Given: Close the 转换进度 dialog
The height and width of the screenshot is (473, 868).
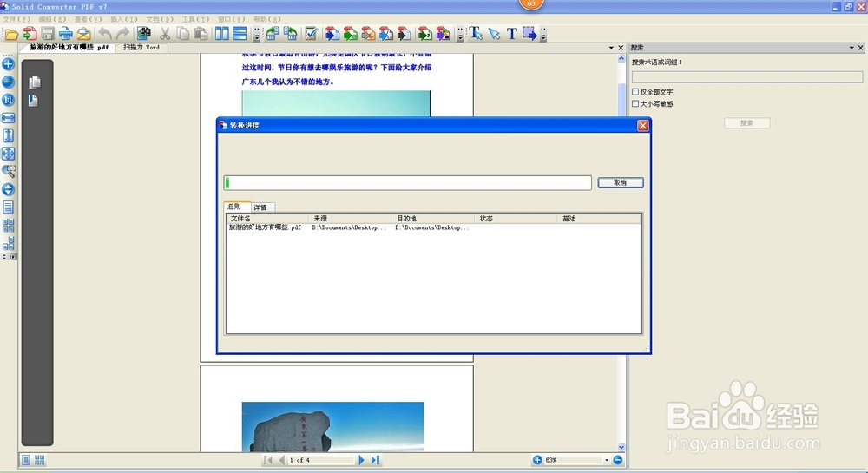Looking at the screenshot, I should pyautogui.click(x=642, y=126).
